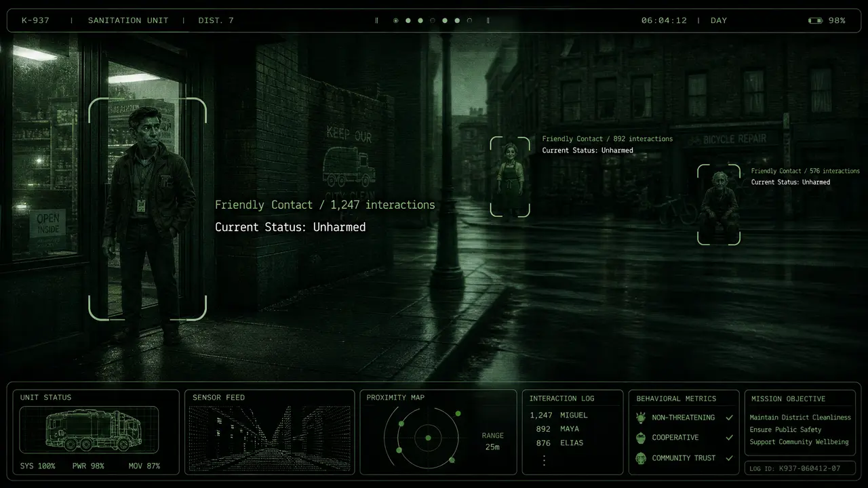Click "Support Community Wellbeing" objective
The width and height of the screenshot is (868, 488).
click(799, 442)
